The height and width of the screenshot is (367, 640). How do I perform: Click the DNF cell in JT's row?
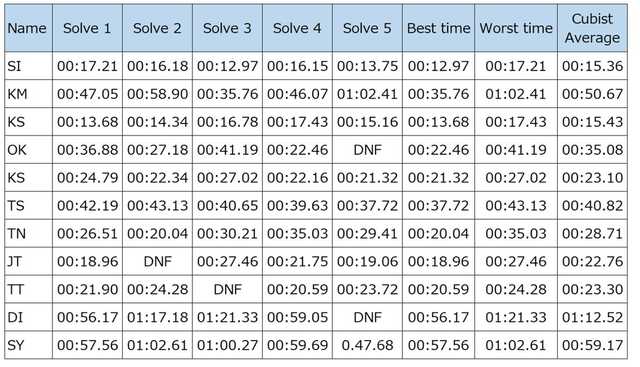tap(158, 261)
